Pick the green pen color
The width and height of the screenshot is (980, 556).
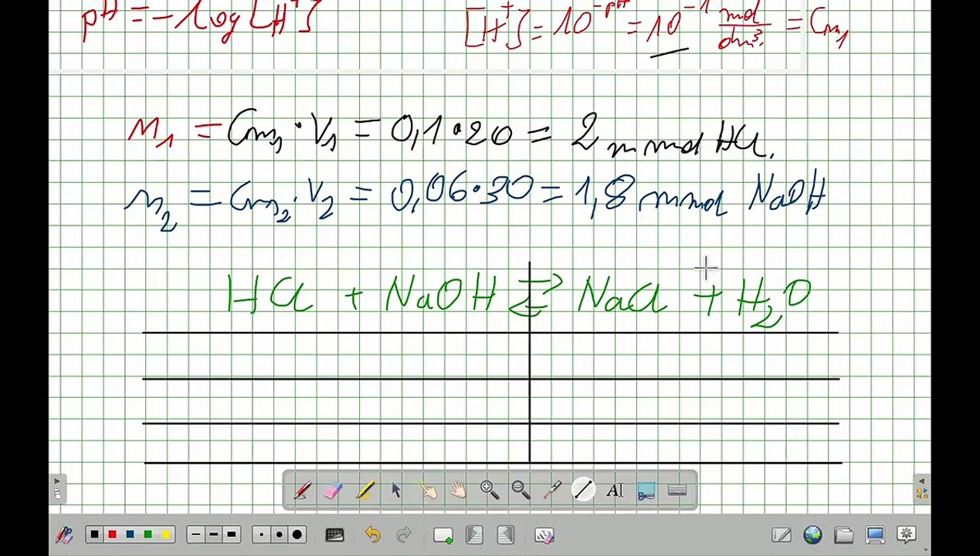point(148,534)
